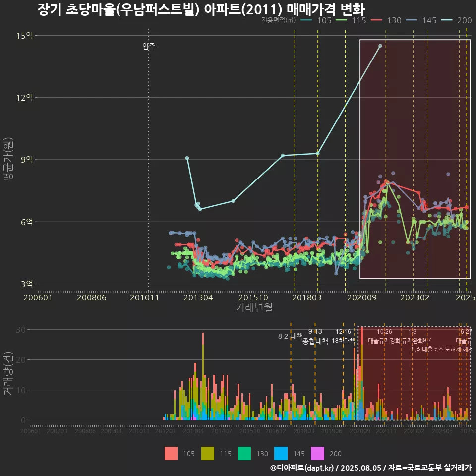Click the first 200 line point near 9억

pyautogui.click(x=187, y=158)
